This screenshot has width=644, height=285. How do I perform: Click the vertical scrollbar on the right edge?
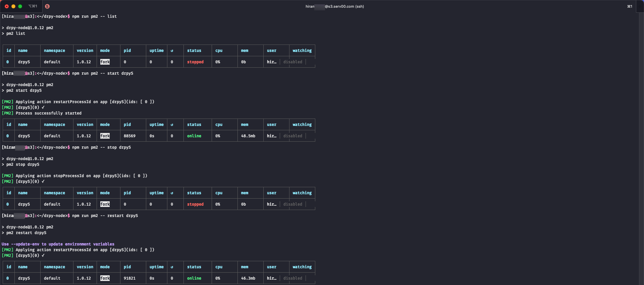[x=641, y=147]
